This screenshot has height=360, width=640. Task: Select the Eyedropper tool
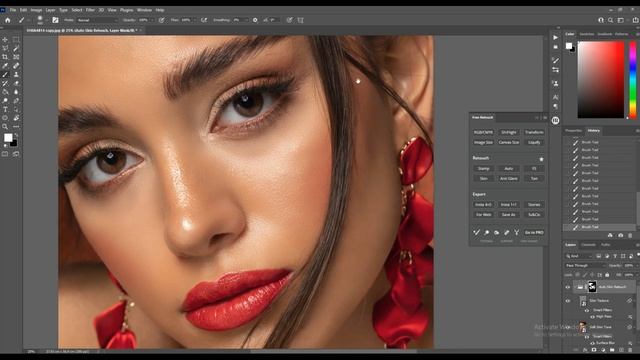point(5,66)
